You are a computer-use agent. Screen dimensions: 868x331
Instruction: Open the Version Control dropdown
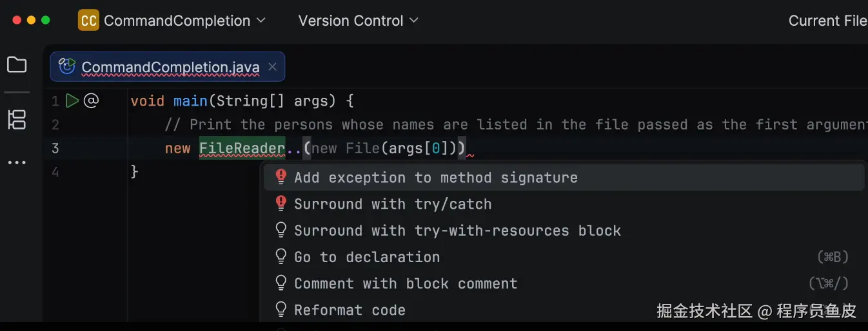click(358, 21)
